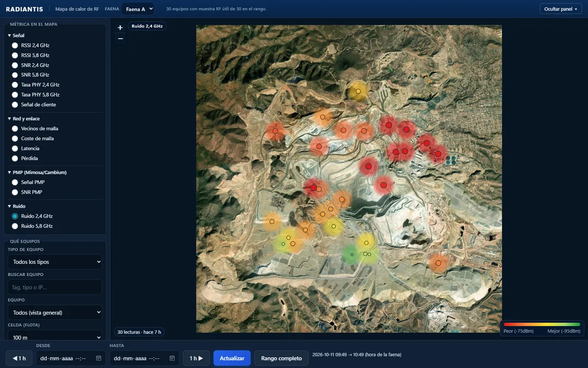Screen dimensions: 588x368
Task: Click the 30 equipos con muestra RF status text
Action: tap(216, 9)
